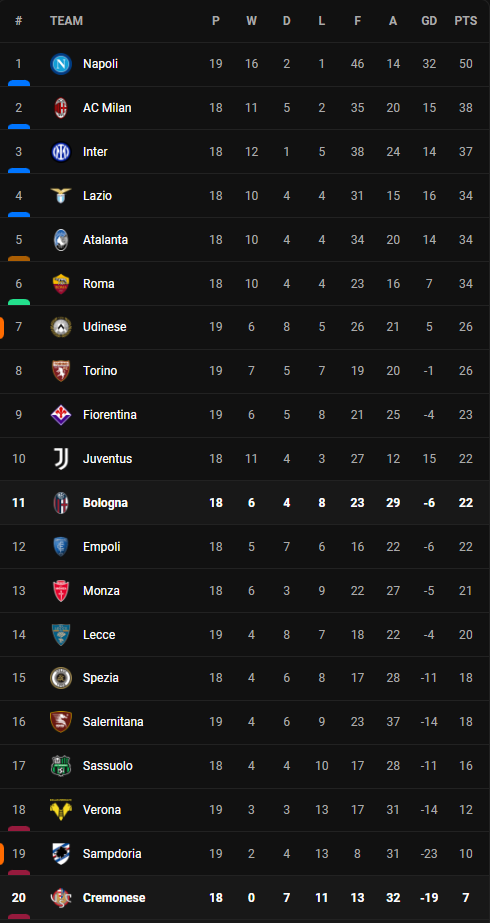Open the Atalanta team name link

pyautogui.click(x=105, y=240)
